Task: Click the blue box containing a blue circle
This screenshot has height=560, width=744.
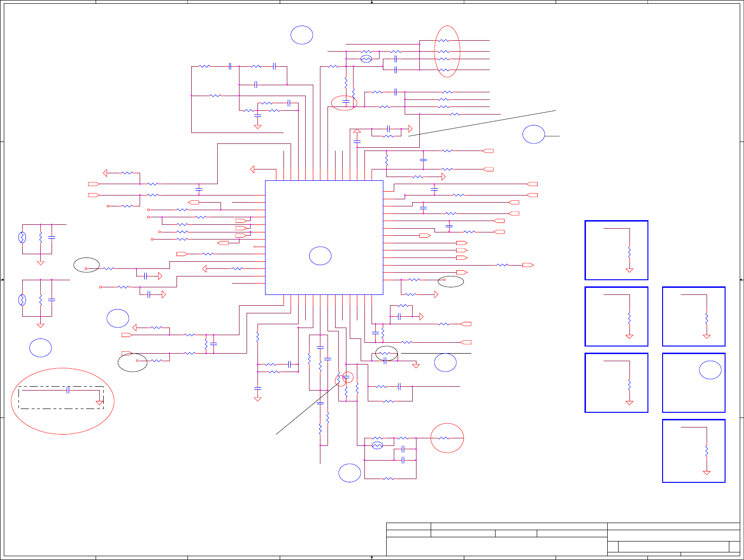Action: pos(694,382)
